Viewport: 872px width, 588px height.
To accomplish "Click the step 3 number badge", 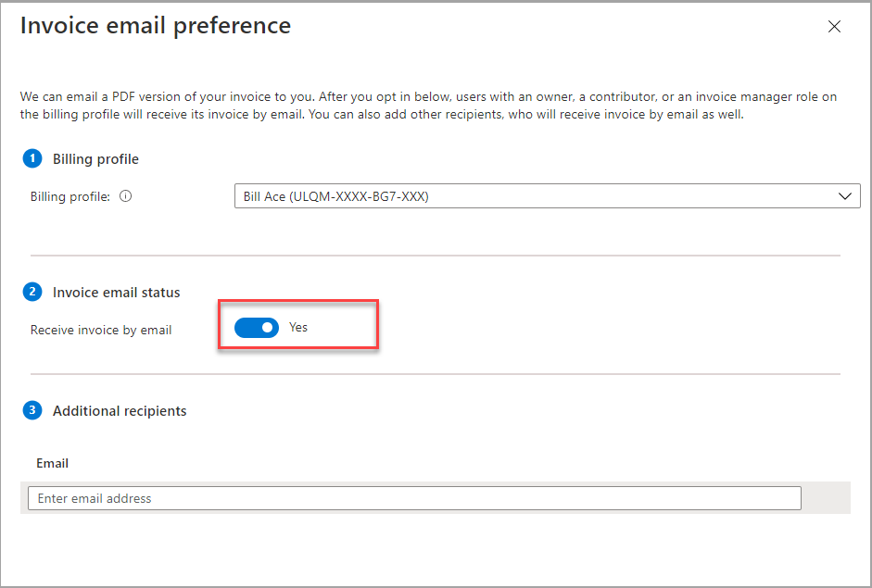I will [x=32, y=410].
